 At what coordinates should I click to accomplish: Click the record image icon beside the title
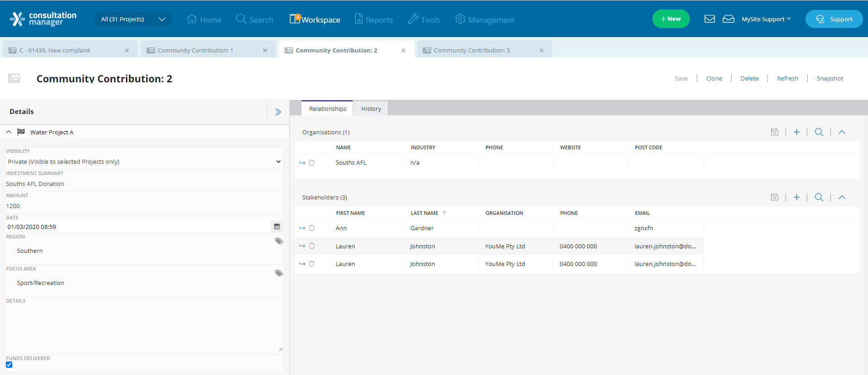pos(14,78)
